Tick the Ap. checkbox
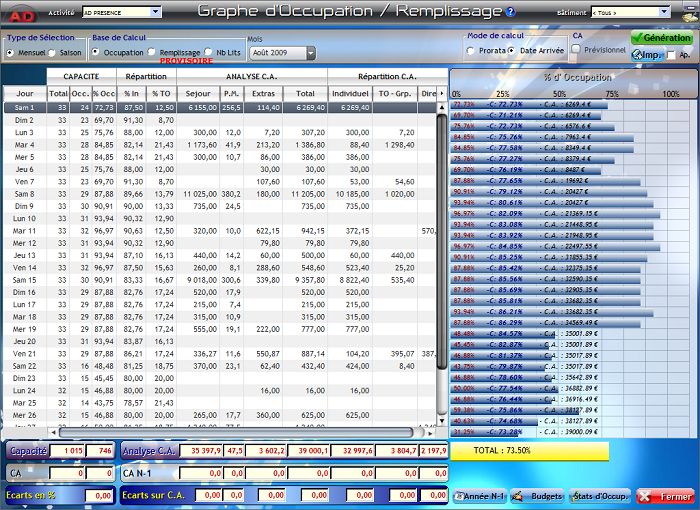700x510 pixels. 671,55
